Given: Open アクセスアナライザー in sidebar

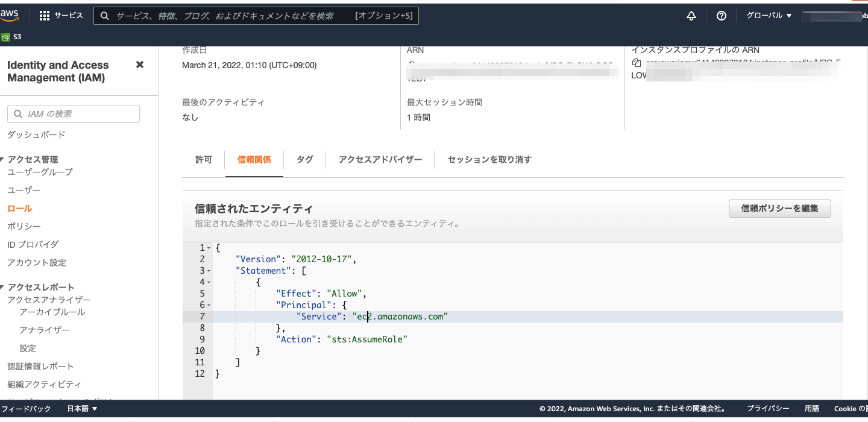Looking at the screenshot, I should click(x=49, y=300).
